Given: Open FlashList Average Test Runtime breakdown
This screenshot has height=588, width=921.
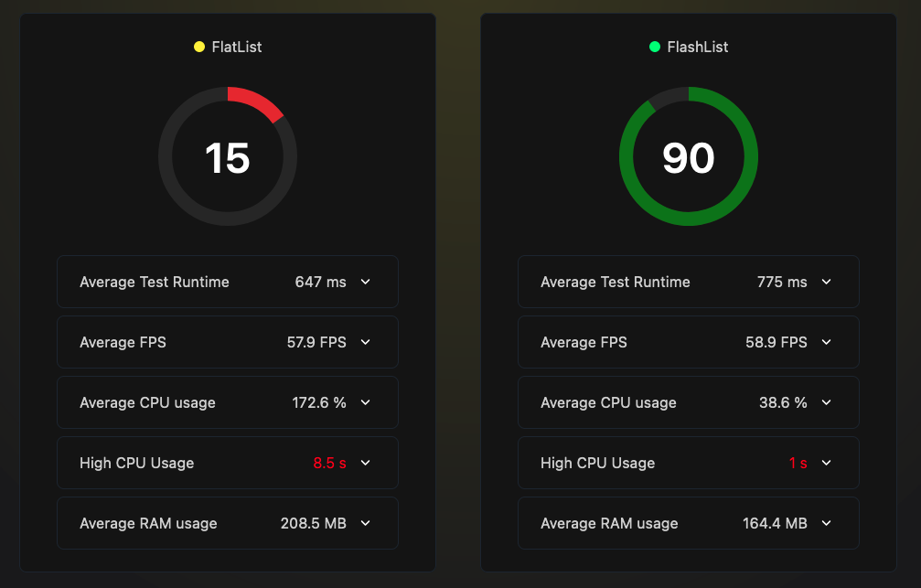Looking at the screenshot, I should pos(826,282).
